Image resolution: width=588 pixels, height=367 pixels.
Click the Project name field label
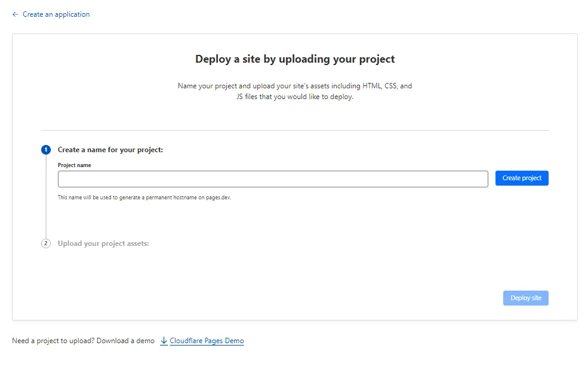coord(75,165)
